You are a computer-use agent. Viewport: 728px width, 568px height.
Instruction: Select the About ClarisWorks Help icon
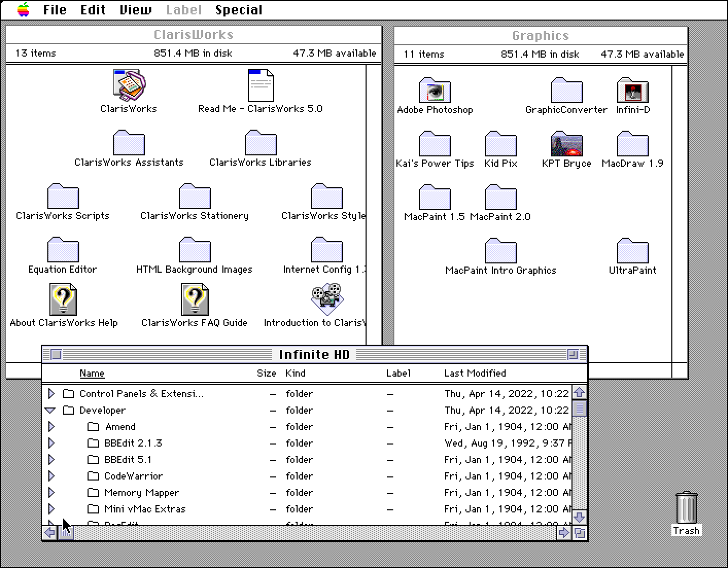click(63, 300)
